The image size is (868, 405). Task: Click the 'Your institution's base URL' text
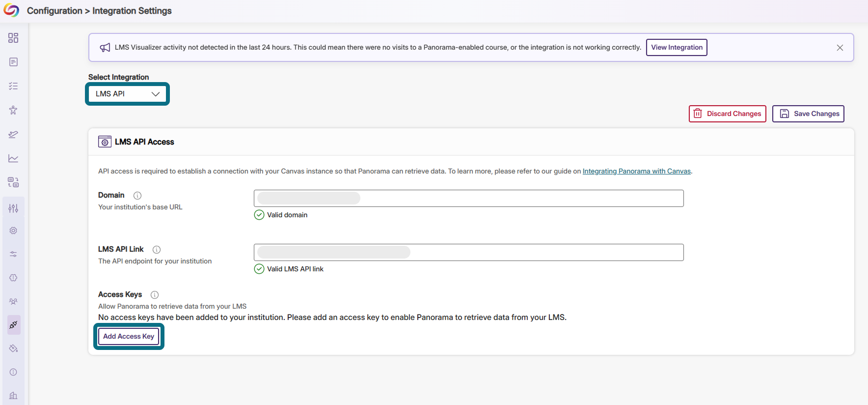click(x=140, y=207)
